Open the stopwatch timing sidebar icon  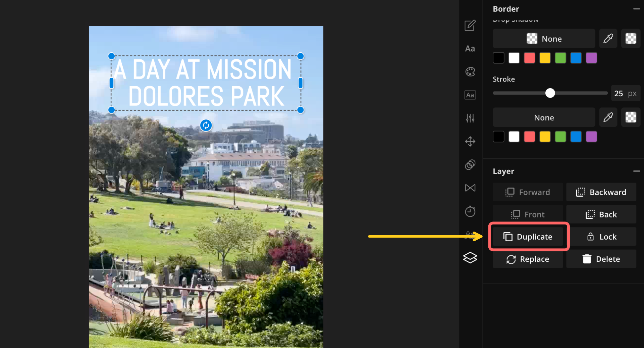[x=470, y=211]
